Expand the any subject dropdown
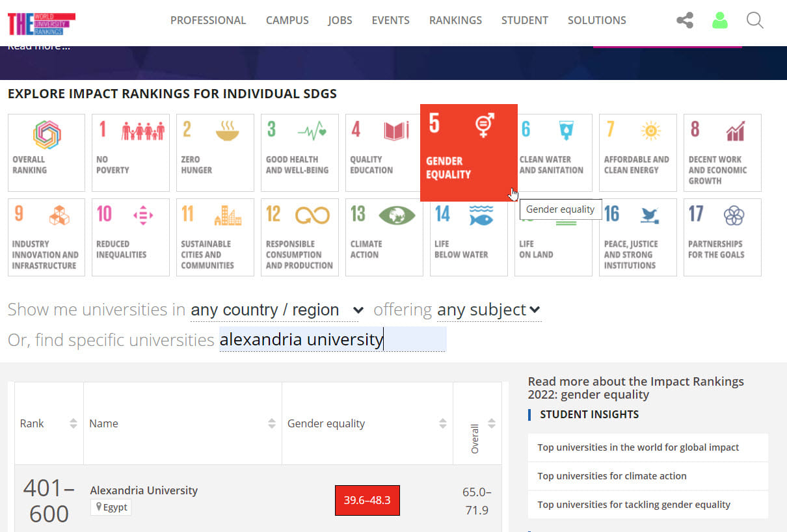The image size is (787, 532). tap(488, 310)
